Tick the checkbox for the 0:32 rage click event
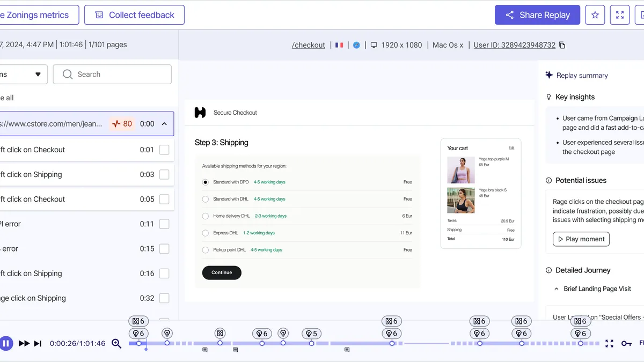The width and height of the screenshot is (644, 362). [164, 298]
